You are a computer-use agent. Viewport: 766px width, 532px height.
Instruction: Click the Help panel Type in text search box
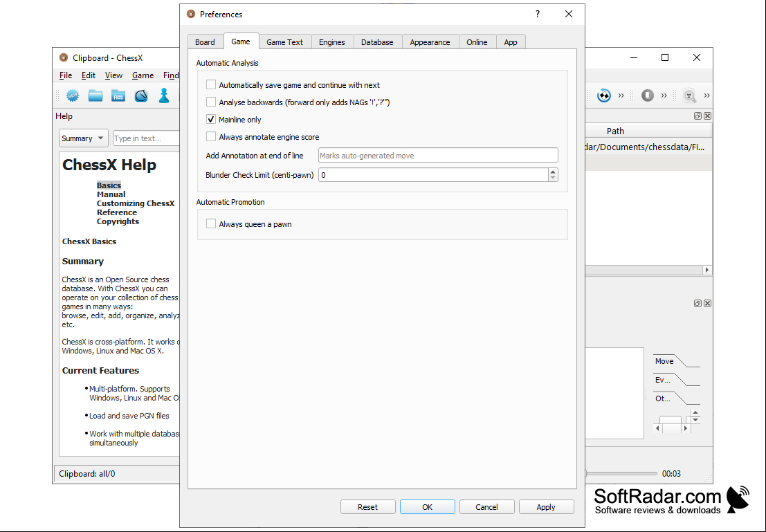[x=146, y=138]
